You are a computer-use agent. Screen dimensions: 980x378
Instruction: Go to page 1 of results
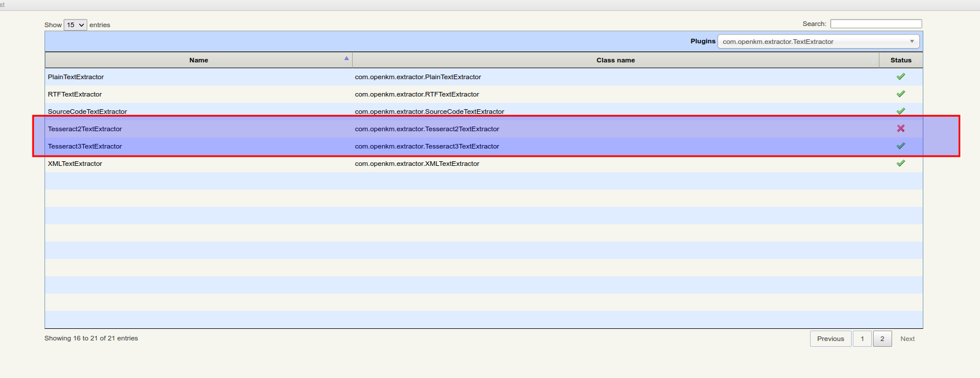click(862, 339)
